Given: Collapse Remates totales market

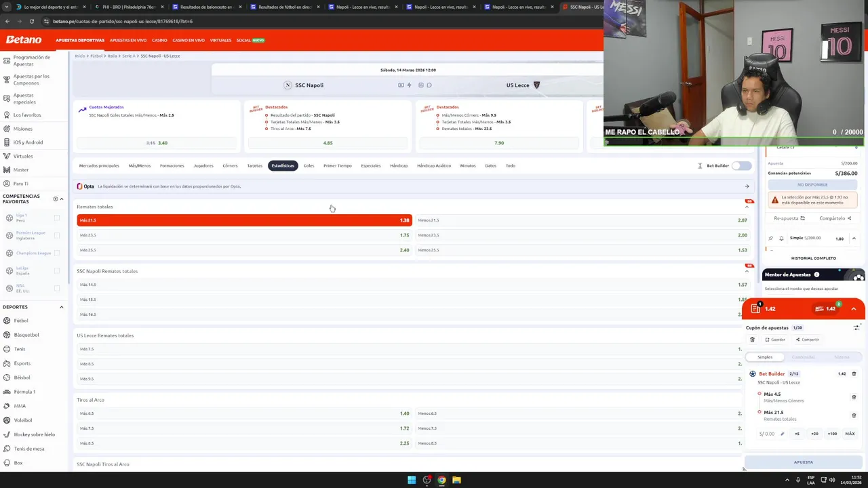Looking at the screenshot, I should coord(747,207).
